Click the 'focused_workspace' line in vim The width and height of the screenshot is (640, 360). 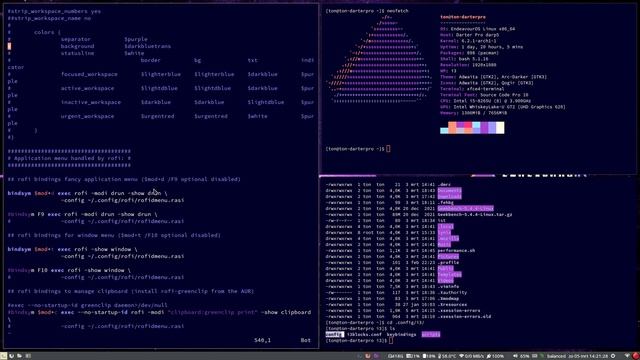[161, 74]
